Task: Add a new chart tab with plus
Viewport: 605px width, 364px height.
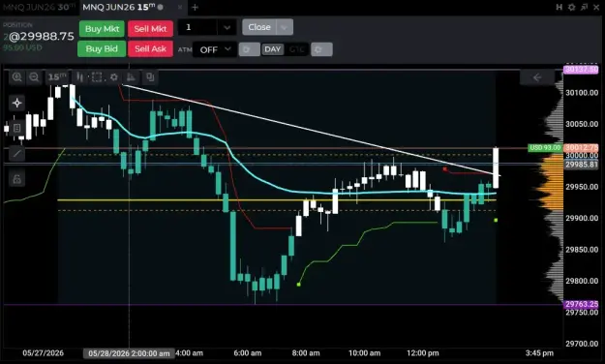Action: tap(195, 8)
